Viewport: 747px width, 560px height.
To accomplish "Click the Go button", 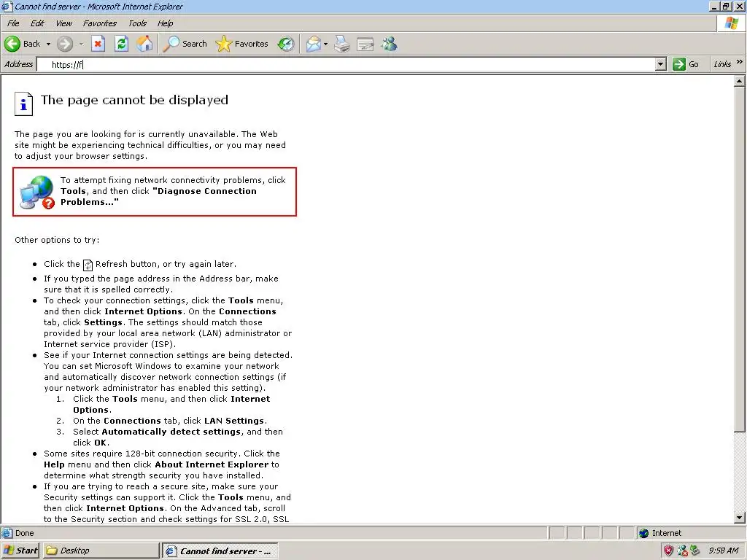I will click(x=686, y=64).
